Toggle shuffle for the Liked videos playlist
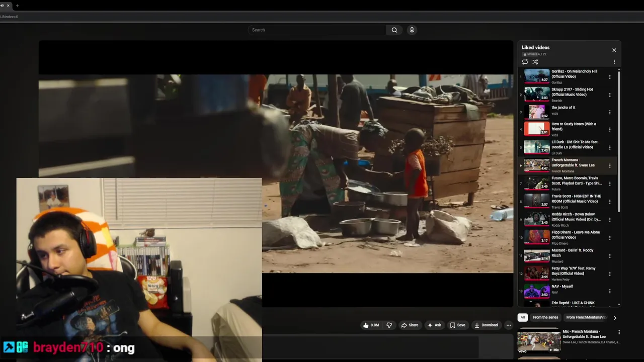 pos(535,62)
